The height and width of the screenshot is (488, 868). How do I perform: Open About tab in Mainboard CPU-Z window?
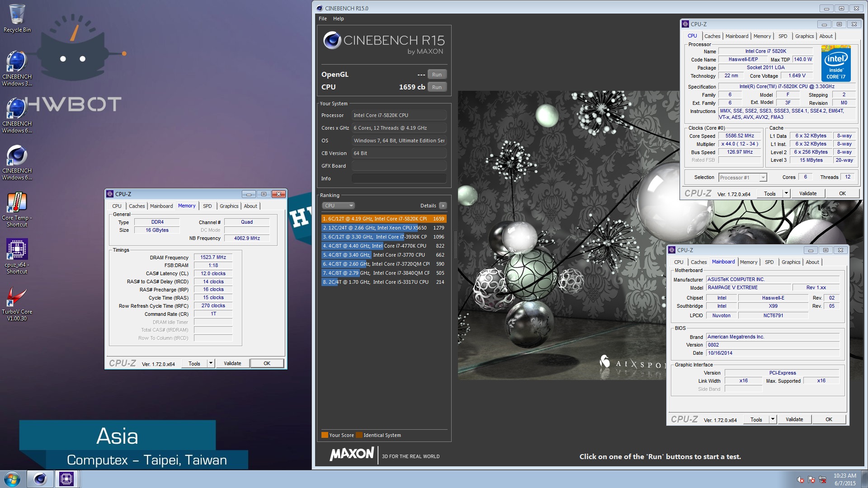812,262
